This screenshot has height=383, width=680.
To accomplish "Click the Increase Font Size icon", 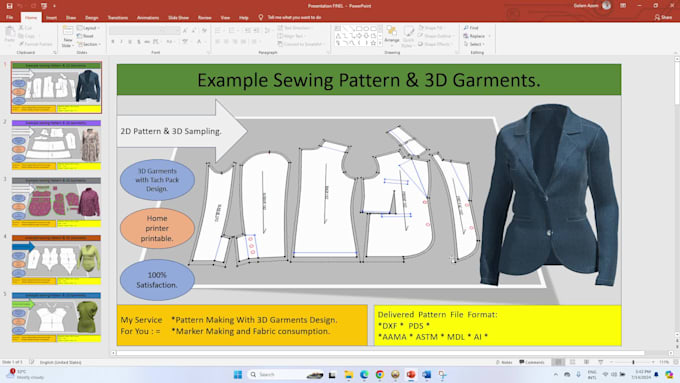I will [x=185, y=30].
